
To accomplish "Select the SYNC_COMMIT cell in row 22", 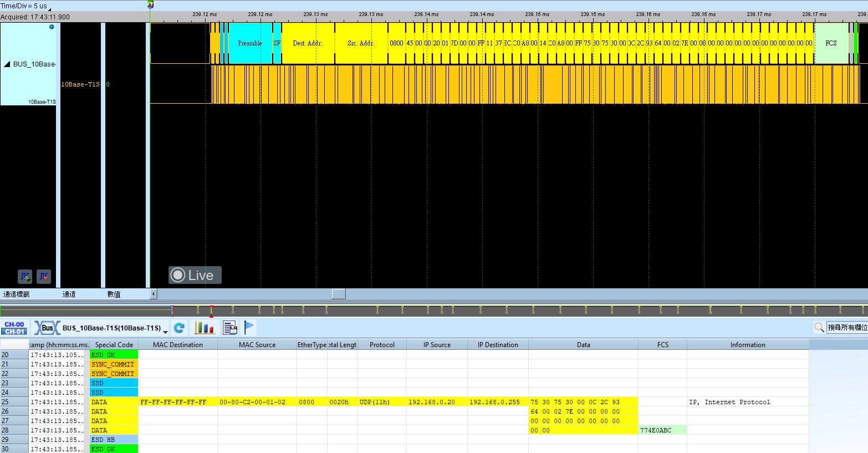I will tap(114, 374).
